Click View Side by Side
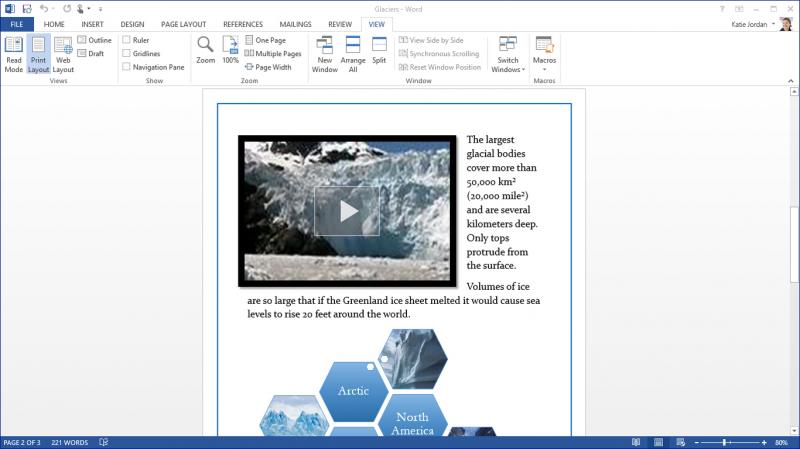Image resolution: width=800 pixels, height=449 pixels. point(431,40)
